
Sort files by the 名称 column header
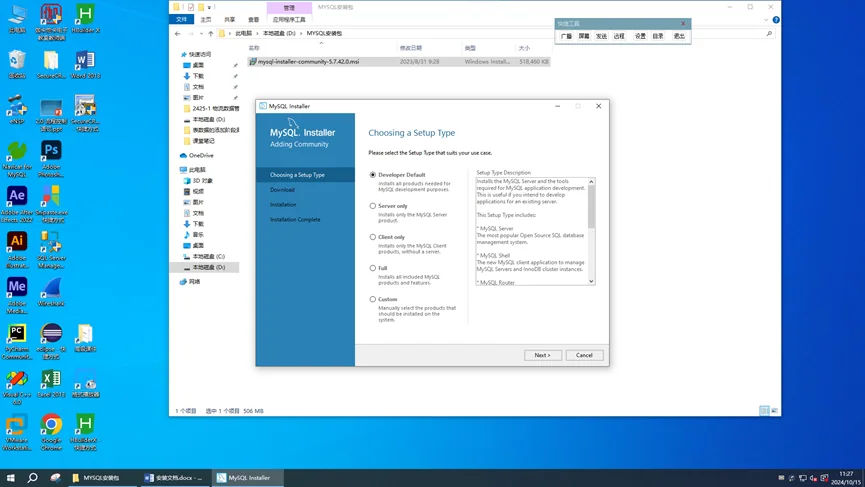(x=254, y=48)
